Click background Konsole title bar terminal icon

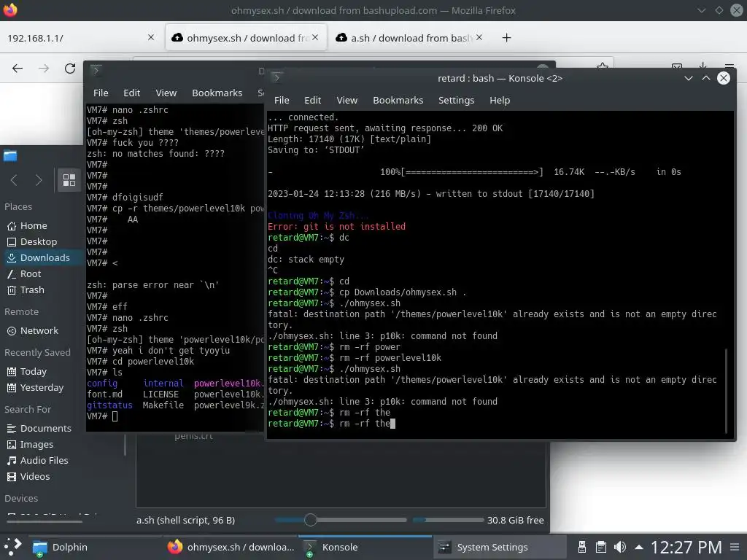coord(96,71)
